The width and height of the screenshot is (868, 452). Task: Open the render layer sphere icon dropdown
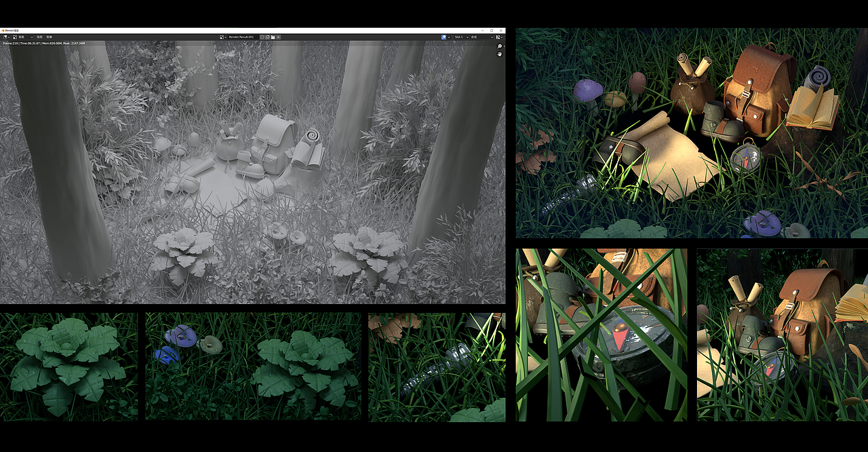click(446, 37)
